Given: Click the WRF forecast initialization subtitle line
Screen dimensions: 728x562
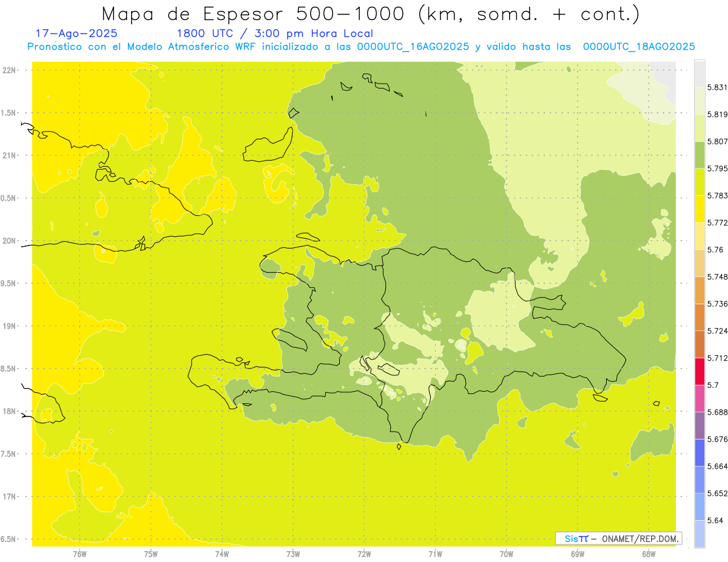Looking at the screenshot, I should pyautogui.click(x=361, y=47).
